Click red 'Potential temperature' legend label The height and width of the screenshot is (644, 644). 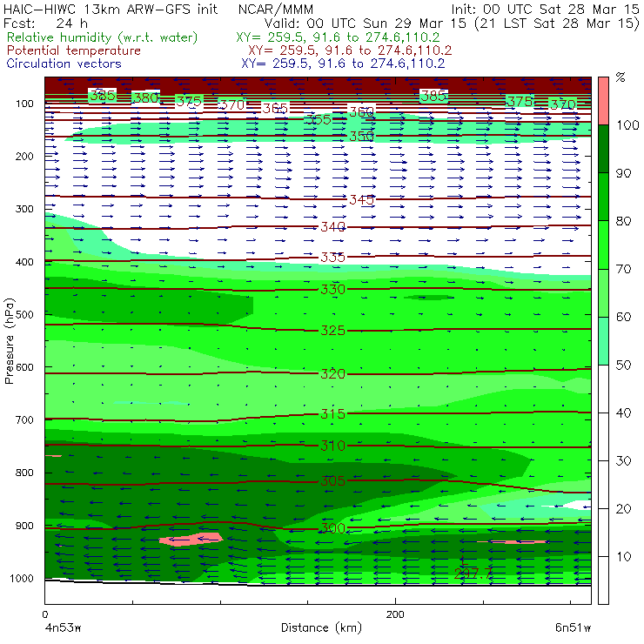[x=73, y=50]
